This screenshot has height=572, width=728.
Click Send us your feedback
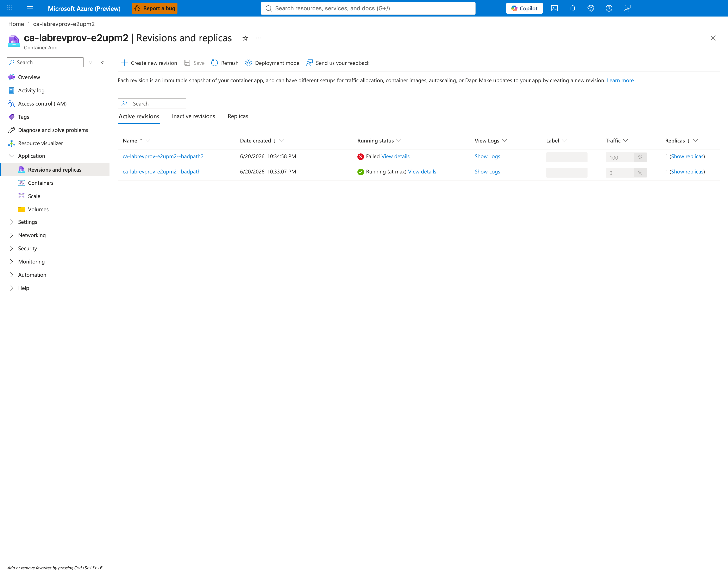(338, 63)
